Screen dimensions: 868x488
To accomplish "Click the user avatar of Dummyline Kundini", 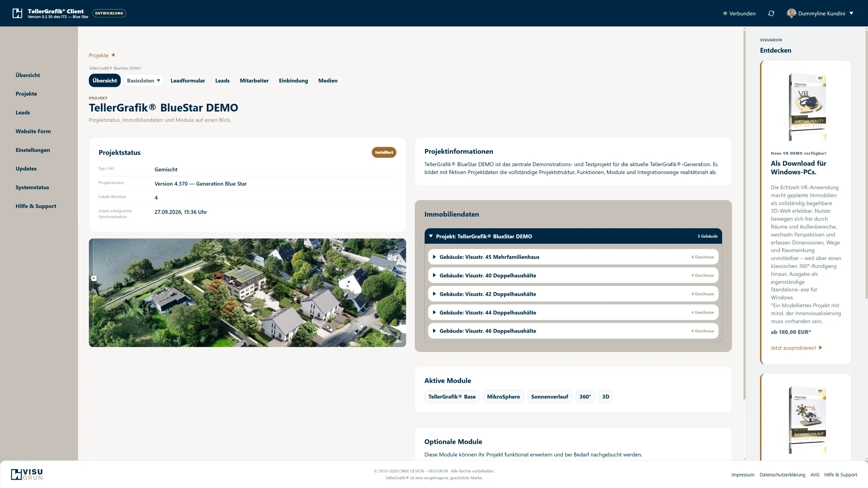I will [791, 13].
